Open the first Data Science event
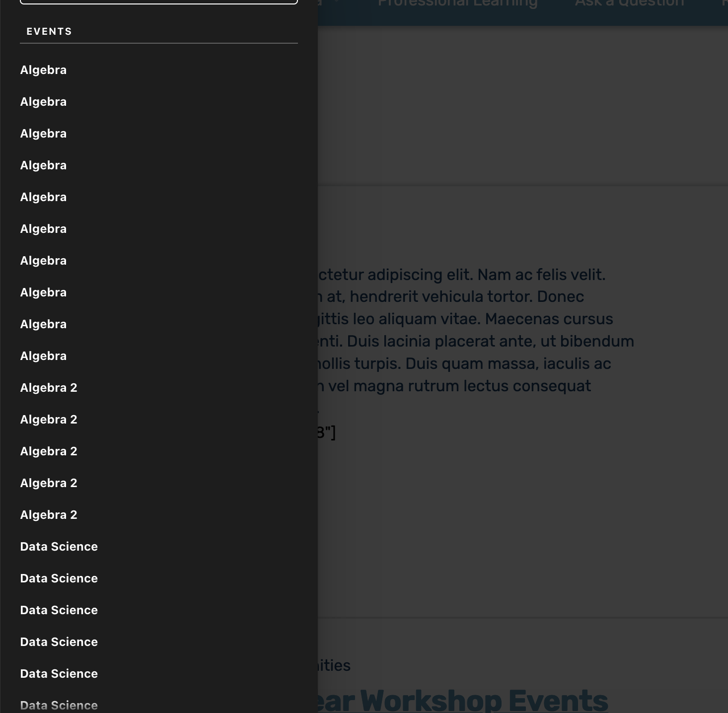This screenshot has width=728, height=713. pos(59,547)
